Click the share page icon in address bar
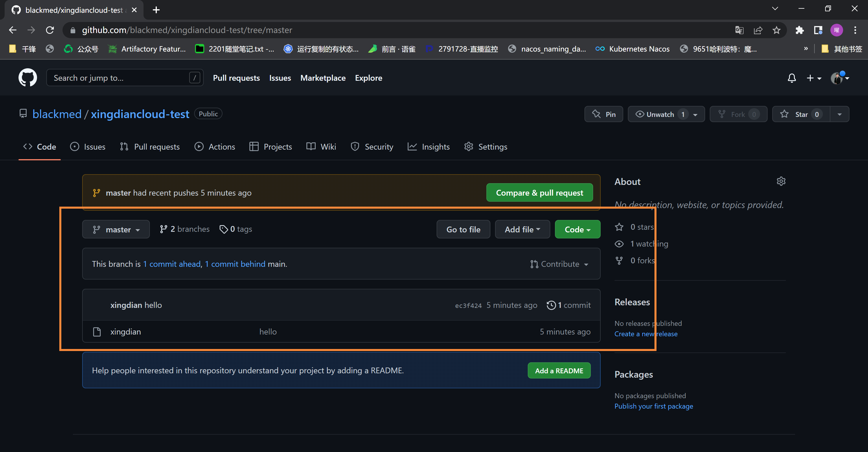This screenshot has height=452, width=868. (x=758, y=30)
